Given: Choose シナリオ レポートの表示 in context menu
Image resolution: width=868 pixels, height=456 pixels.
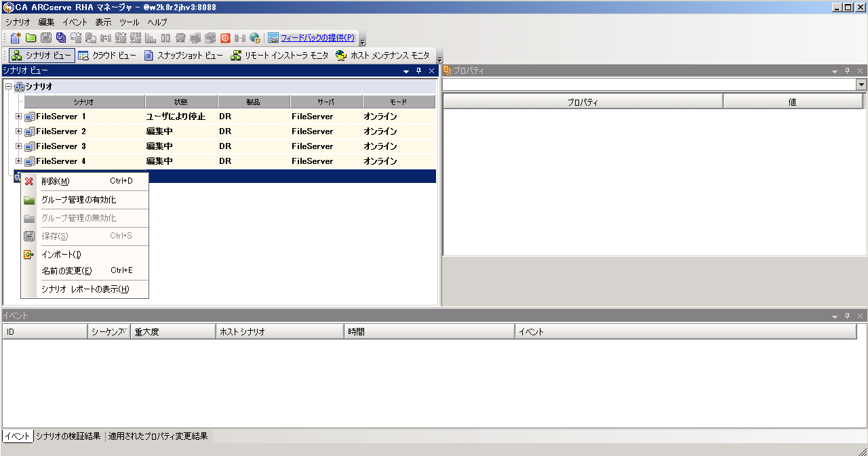Looking at the screenshot, I should tap(85, 289).
